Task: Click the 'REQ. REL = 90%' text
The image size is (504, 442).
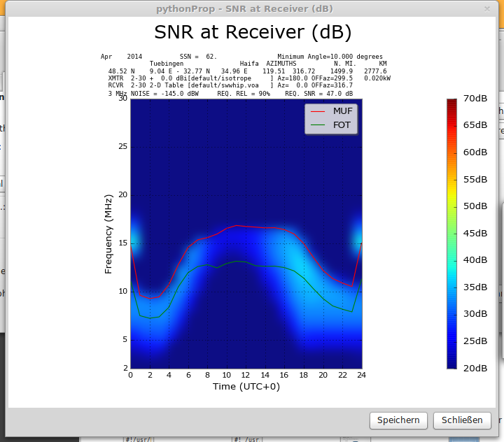Action: coord(244,94)
